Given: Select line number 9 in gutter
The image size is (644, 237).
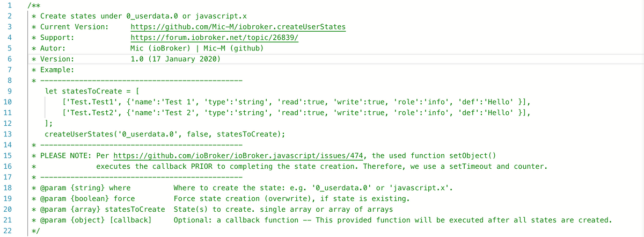Looking at the screenshot, I should [9, 91].
